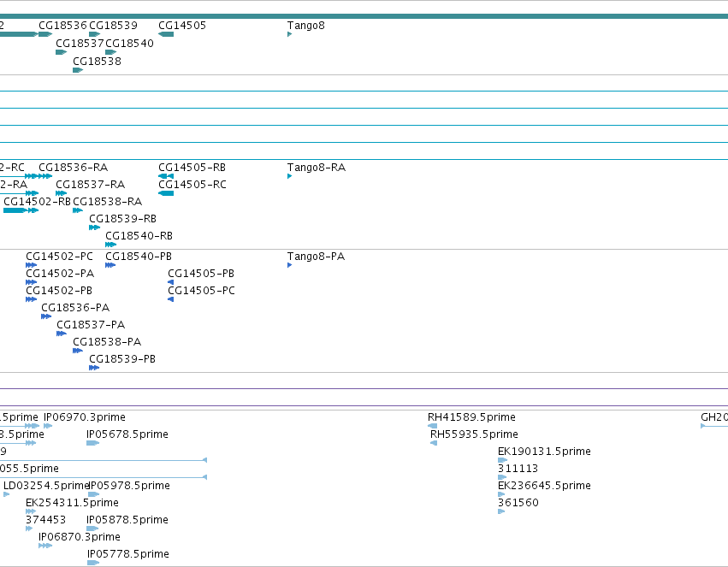This screenshot has height=567, width=728.
Task: Click the CG18540 gene label
Action: click(129, 43)
